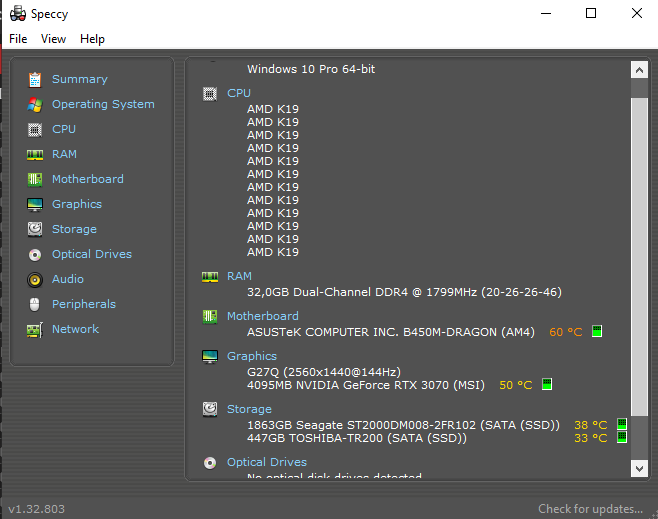The image size is (658, 519).
Task: Click the Motherboard icon in summary panel
Action: (210, 317)
